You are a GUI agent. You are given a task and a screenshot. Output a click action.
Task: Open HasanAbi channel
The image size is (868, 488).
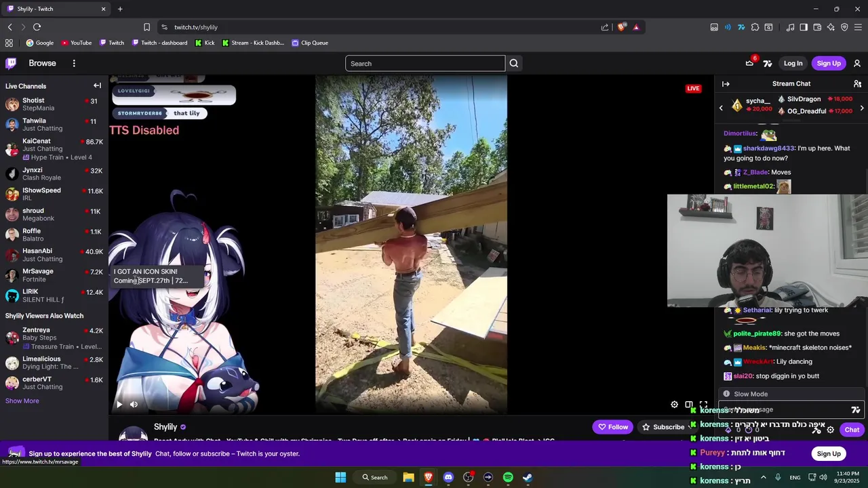coord(54,255)
